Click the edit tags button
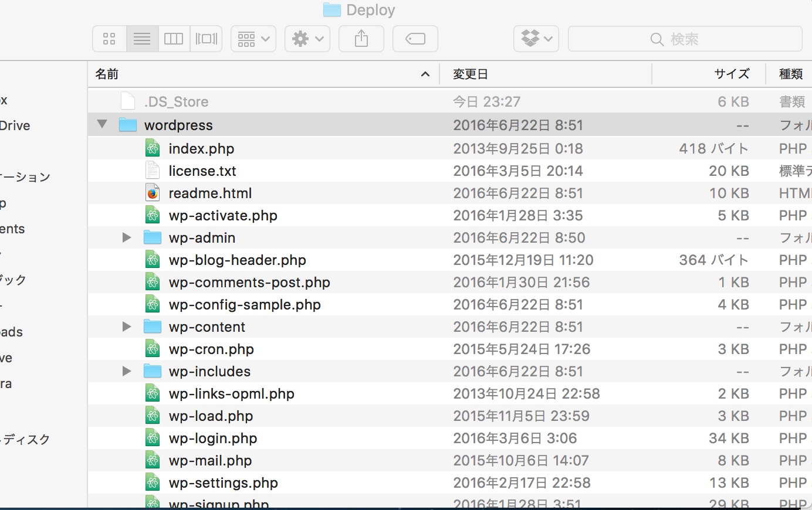The height and width of the screenshot is (510, 812). click(x=415, y=39)
